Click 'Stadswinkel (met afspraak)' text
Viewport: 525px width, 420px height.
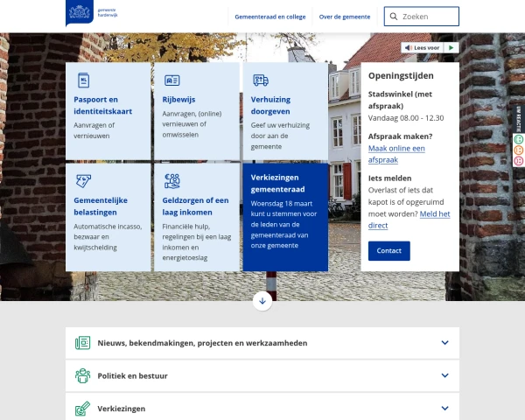[x=400, y=100]
